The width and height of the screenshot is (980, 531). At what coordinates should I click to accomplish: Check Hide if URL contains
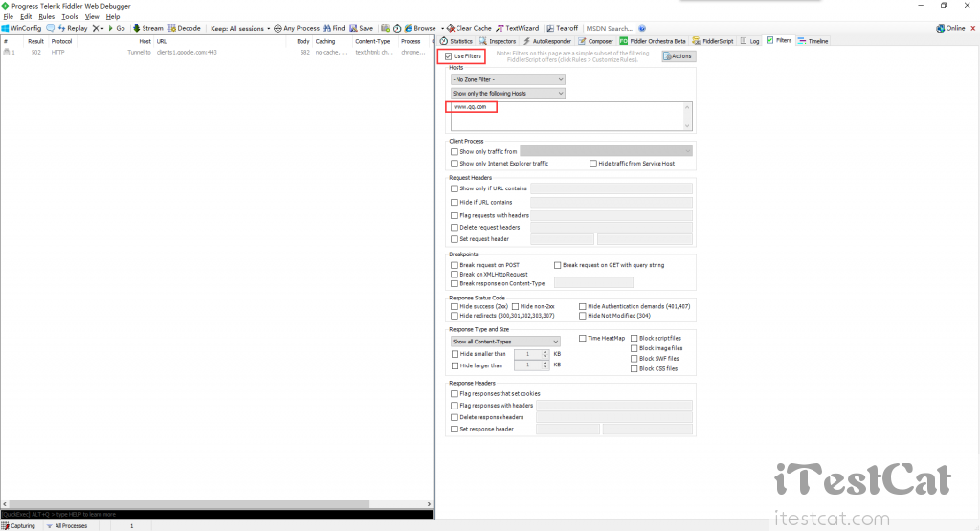455,203
